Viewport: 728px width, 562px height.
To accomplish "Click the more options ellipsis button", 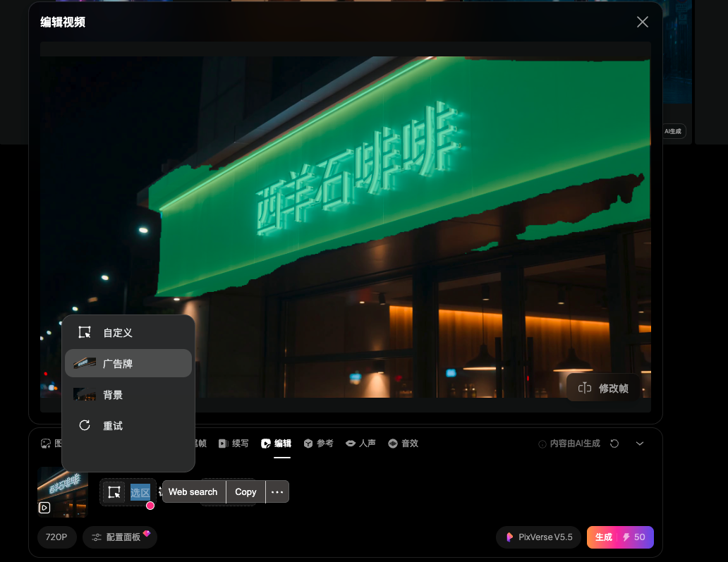I will [277, 491].
